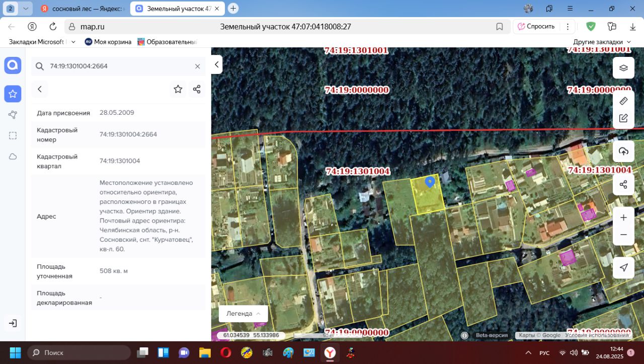Collapse the left information panel
This screenshot has width=644, height=364.
[216, 64]
